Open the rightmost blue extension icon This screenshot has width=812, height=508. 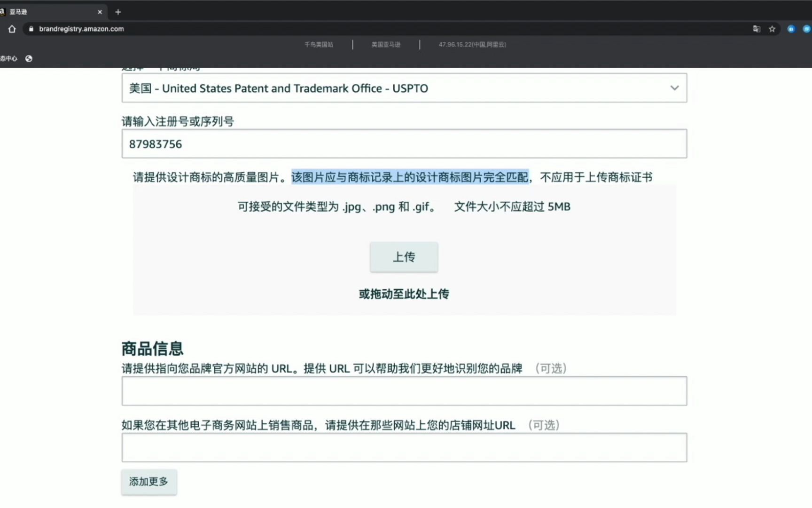tap(807, 29)
